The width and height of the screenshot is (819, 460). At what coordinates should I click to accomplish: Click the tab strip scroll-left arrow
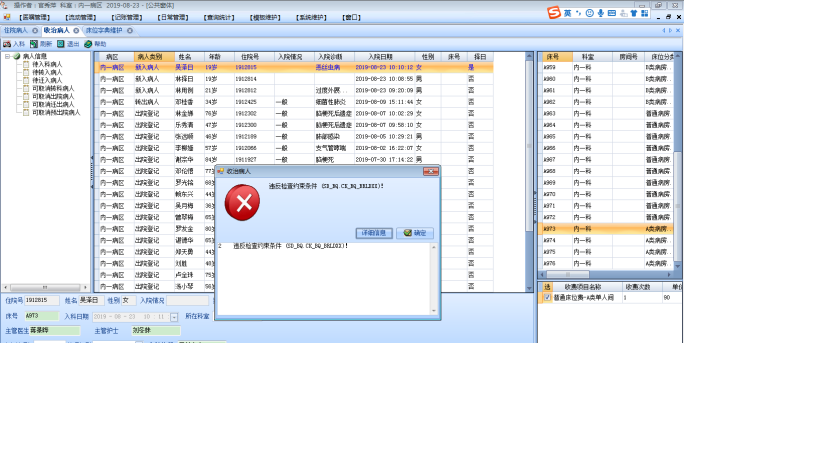click(664, 31)
